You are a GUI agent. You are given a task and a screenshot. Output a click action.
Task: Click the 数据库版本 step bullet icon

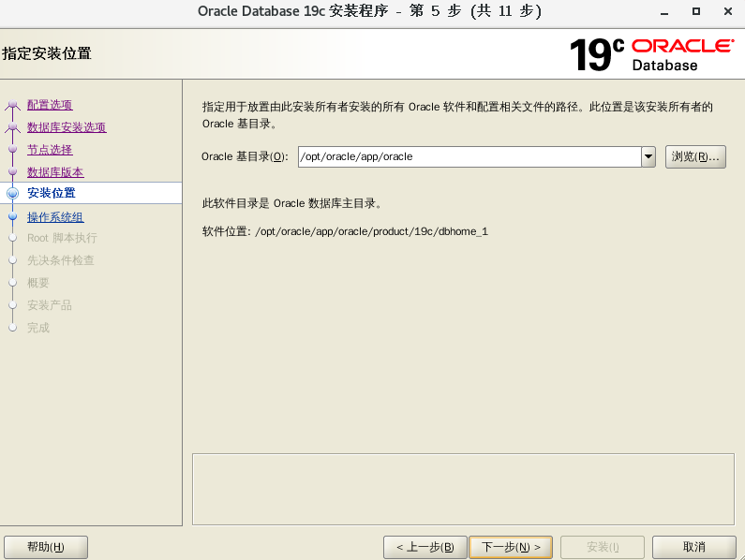coord(13,172)
